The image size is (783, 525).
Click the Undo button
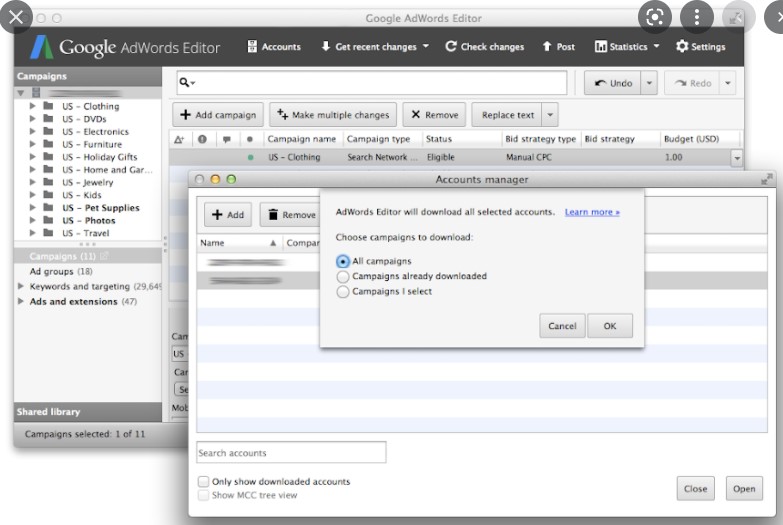[x=613, y=83]
